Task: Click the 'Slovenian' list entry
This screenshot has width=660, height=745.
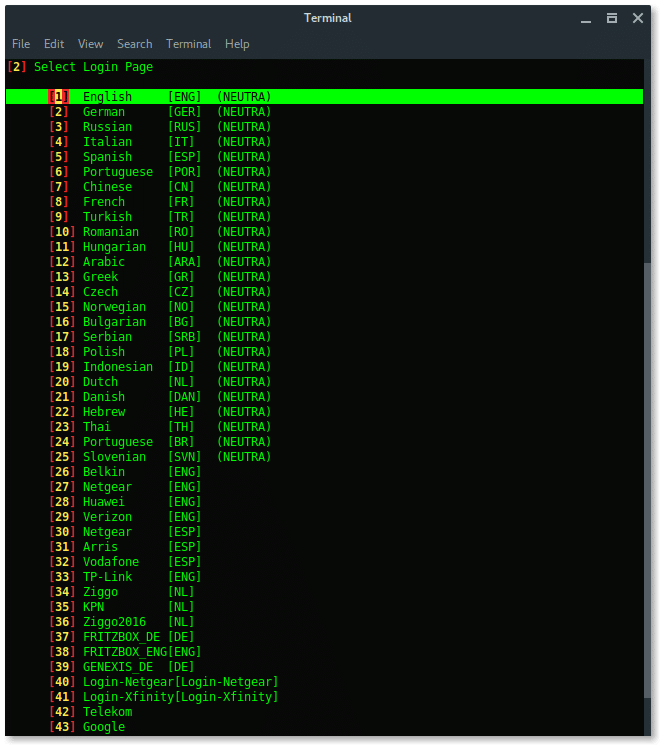Action: point(115,457)
